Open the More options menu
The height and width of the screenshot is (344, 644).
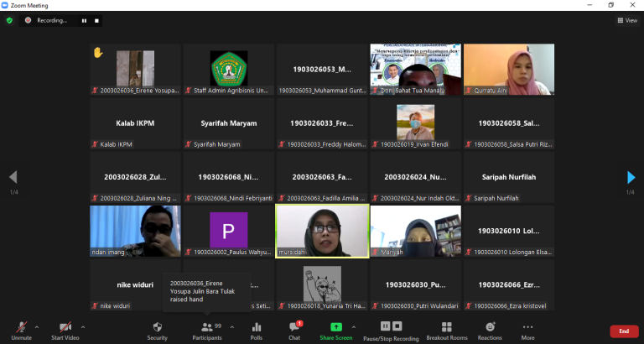click(x=527, y=331)
